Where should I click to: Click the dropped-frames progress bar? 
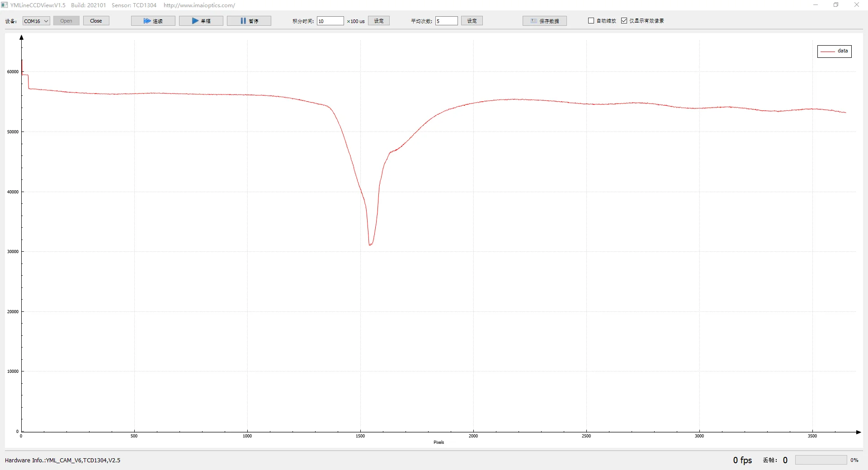coord(821,460)
